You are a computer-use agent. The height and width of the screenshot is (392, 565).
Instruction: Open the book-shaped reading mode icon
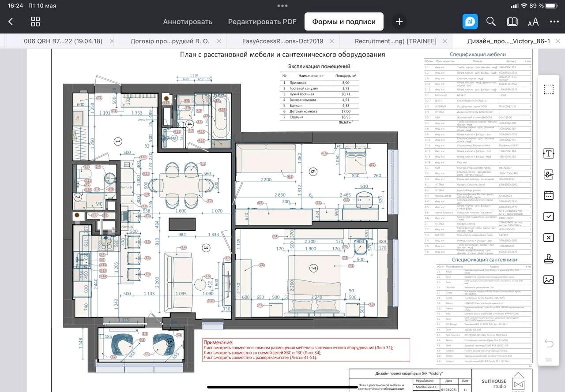512,22
